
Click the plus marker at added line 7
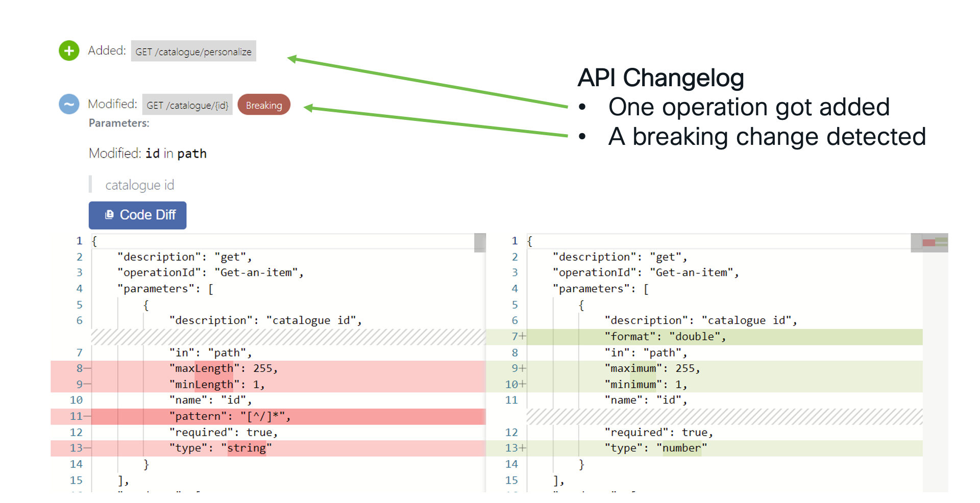click(523, 337)
